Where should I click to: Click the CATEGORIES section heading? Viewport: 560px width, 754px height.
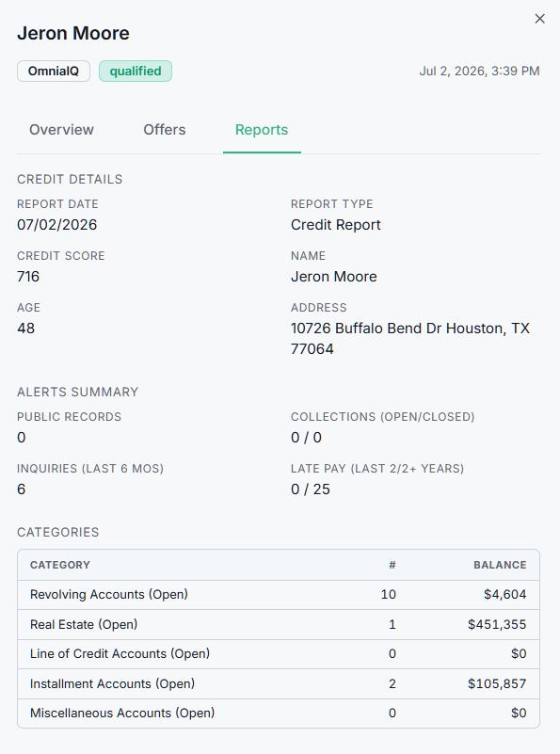(58, 533)
